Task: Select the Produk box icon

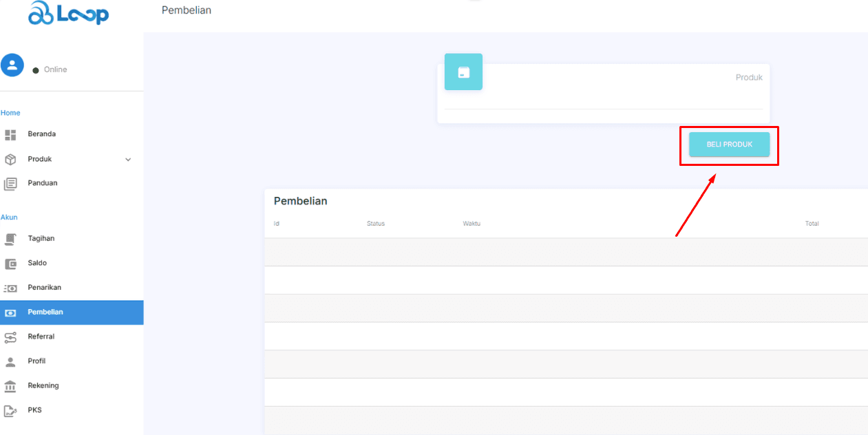Action: (x=10, y=159)
